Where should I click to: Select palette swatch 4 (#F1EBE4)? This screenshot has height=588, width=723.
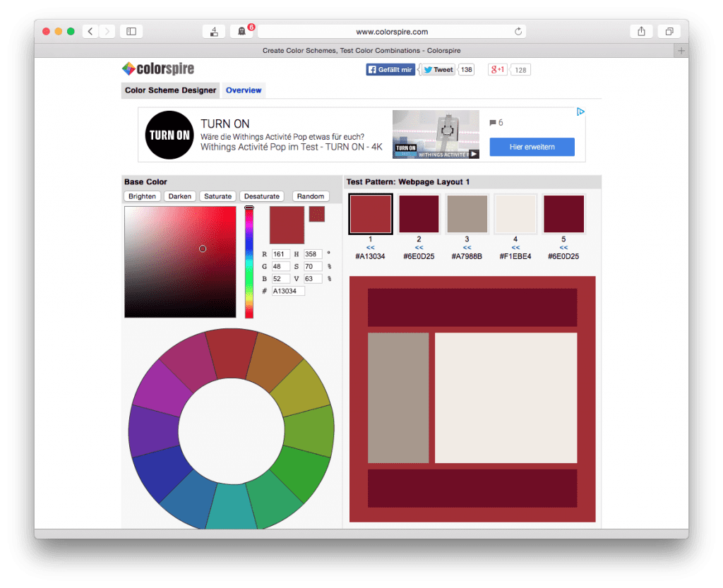515,213
